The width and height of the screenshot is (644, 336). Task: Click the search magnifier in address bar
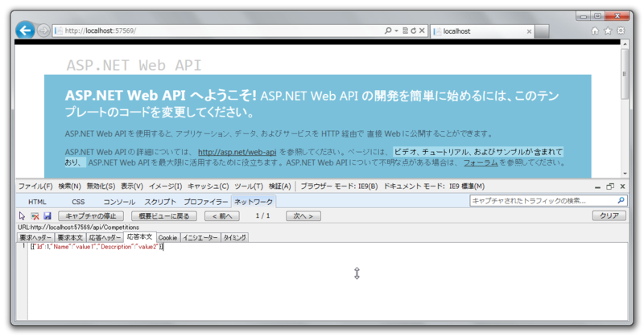pos(387,31)
